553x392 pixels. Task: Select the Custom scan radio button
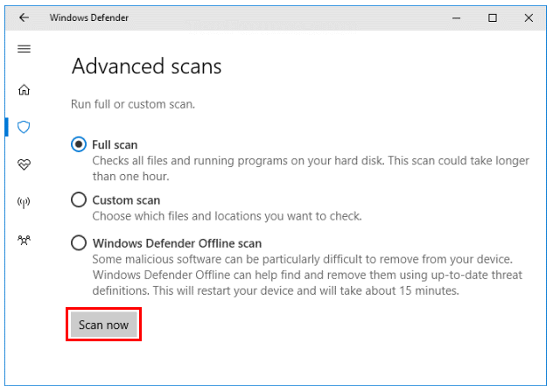(x=78, y=199)
